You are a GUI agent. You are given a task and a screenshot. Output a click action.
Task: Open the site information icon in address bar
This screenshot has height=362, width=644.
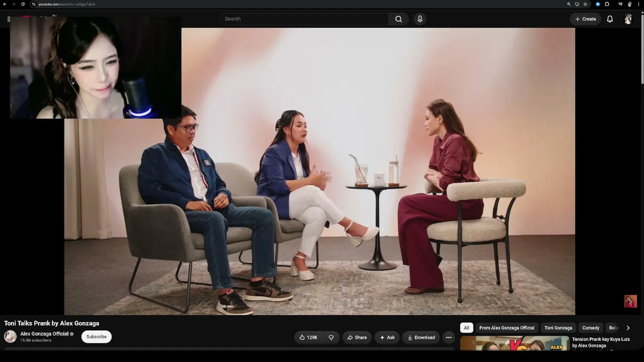coord(34,4)
